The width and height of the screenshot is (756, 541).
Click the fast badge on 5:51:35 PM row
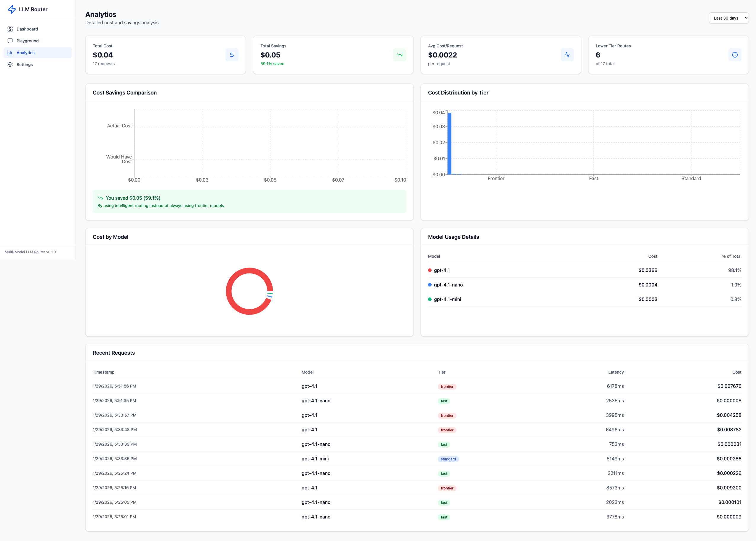(444, 401)
